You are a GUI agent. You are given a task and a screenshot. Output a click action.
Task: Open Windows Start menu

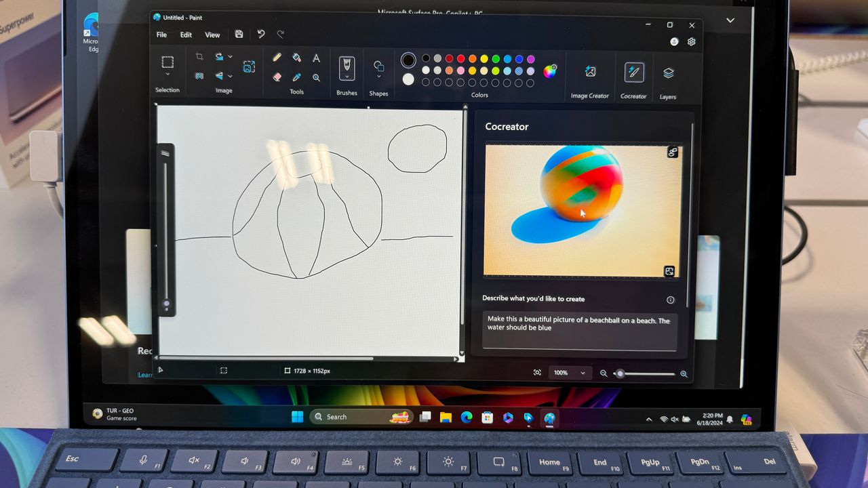(x=297, y=417)
